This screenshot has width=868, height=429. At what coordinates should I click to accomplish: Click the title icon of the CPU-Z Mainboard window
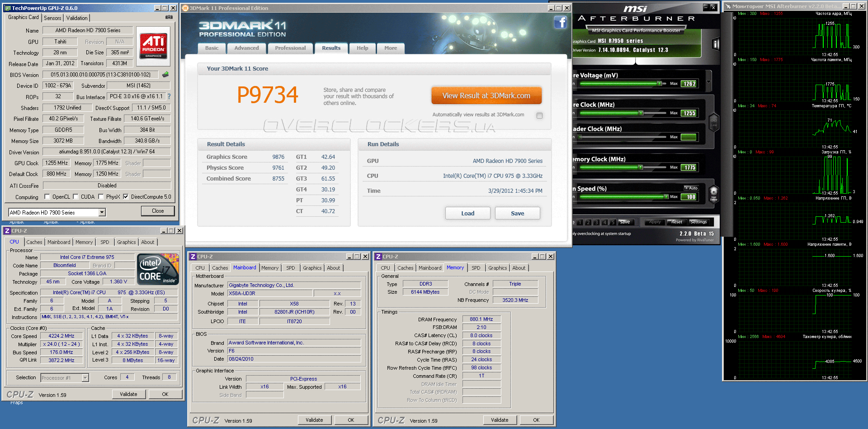(x=193, y=257)
